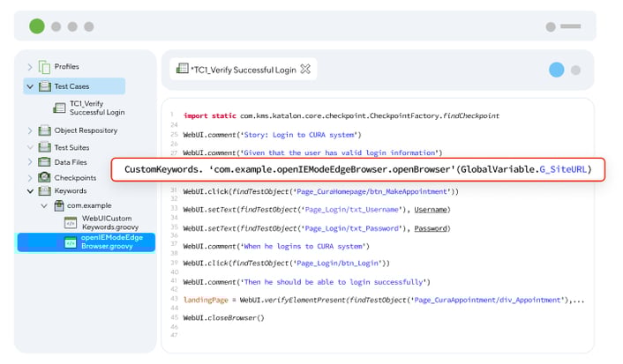Select the Profiles tree item
The width and height of the screenshot is (623, 364).
[67, 67]
